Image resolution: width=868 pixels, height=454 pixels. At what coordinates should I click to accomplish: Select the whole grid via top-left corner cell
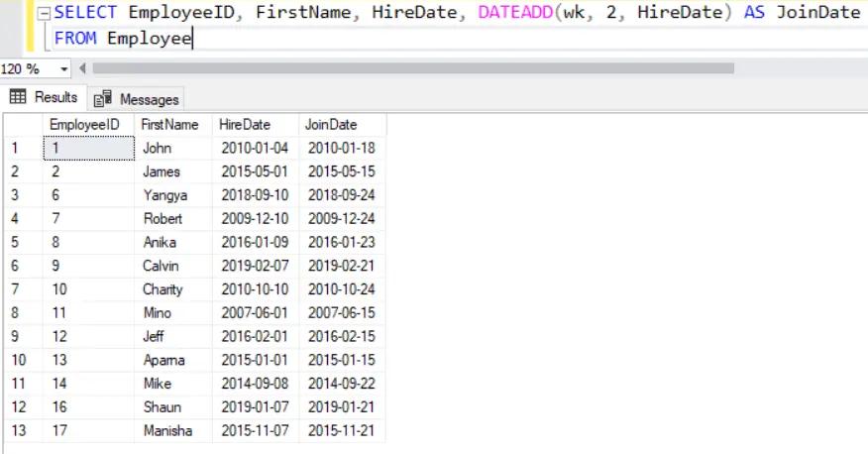click(x=22, y=124)
